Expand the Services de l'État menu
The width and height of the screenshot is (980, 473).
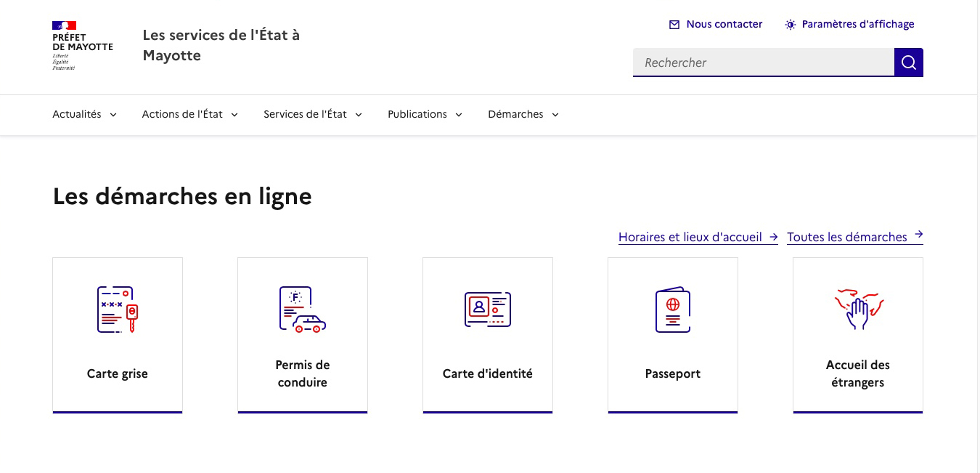pos(312,114)
